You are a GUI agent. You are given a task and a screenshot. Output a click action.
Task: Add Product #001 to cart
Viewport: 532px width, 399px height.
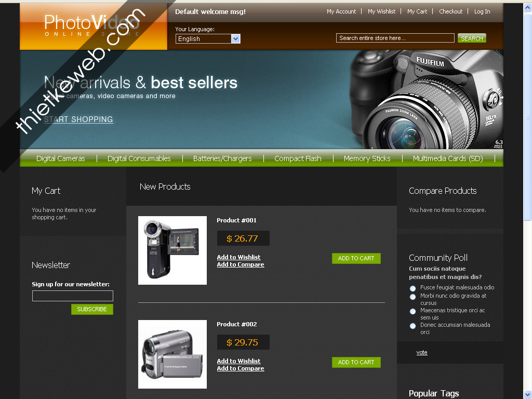(x=356, y=258)
